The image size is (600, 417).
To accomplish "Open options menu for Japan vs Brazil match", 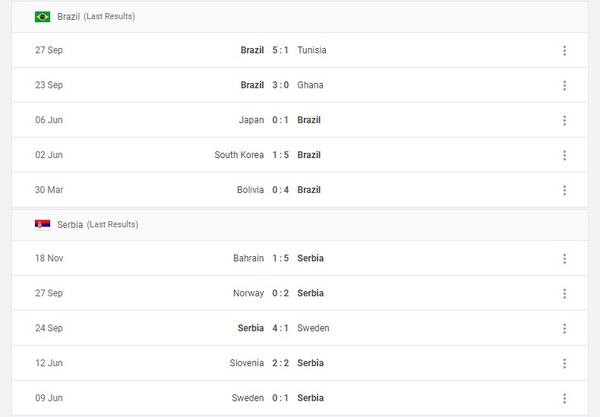I will 564,120.
